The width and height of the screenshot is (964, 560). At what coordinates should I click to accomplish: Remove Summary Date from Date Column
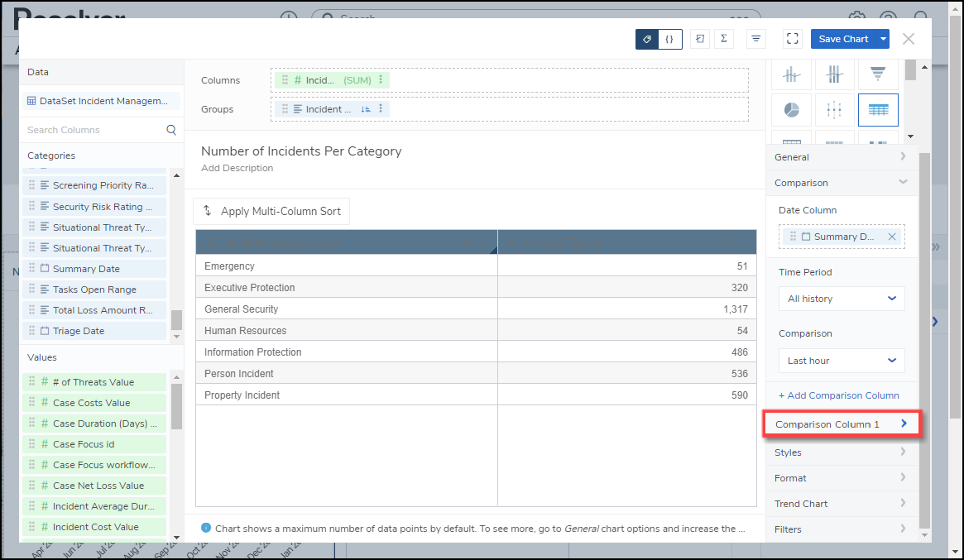(891, 237)
